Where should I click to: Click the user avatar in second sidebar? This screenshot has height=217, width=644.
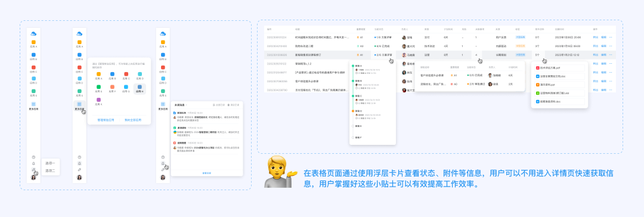[x=79, y=177]
